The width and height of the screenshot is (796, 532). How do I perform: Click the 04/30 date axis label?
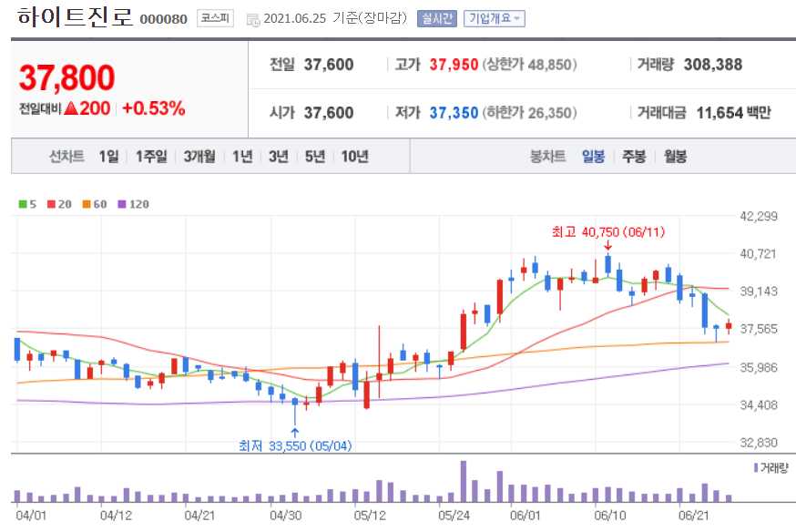pyautogui.click(x=285, y=516)
